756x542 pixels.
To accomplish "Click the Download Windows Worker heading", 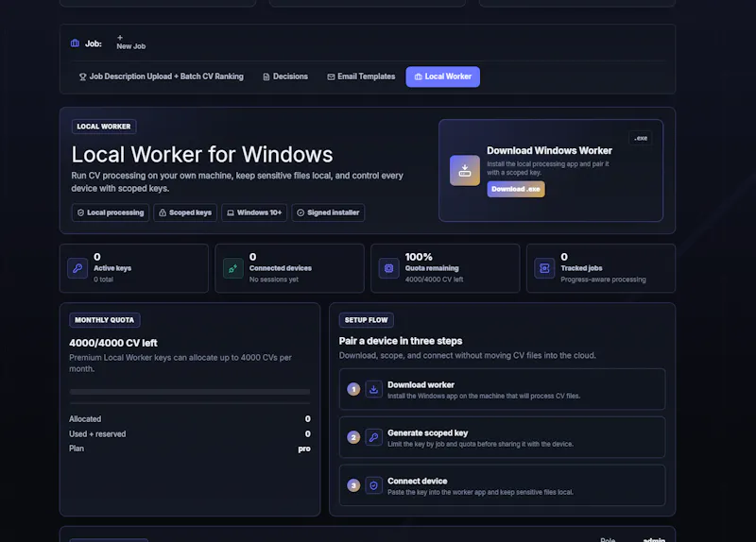I will coord(549,151).
